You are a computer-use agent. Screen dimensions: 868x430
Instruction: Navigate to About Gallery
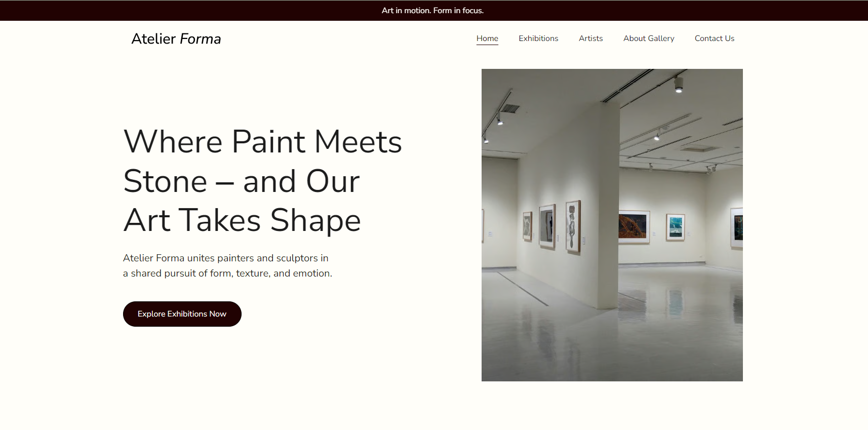[x=649, y=38]
